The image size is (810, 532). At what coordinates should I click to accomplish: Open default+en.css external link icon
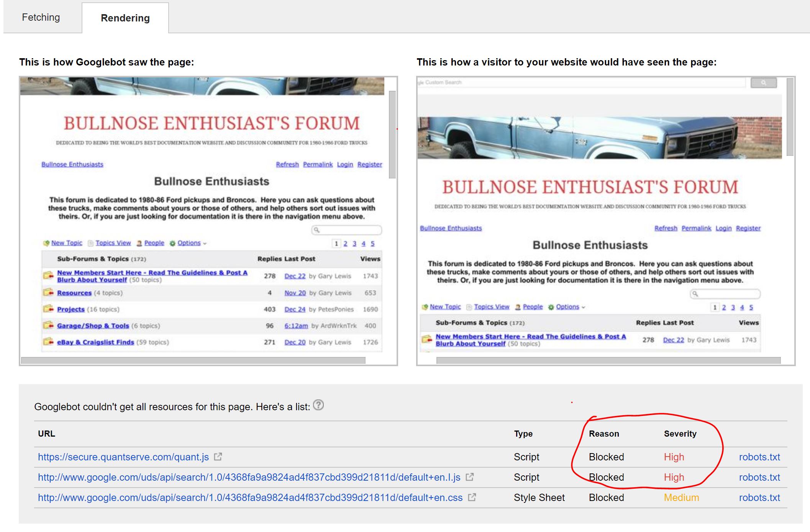[x=472, y=497]
